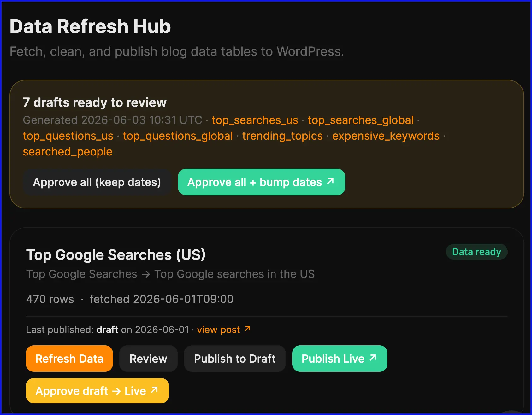Open the trending_topics draft link

coord(282,136)
